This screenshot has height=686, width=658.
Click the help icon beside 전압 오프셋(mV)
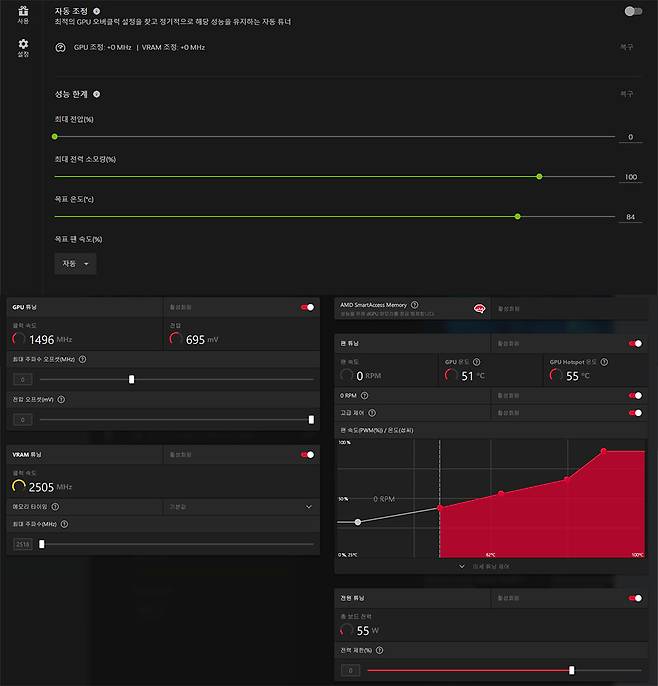pos(61,399)
